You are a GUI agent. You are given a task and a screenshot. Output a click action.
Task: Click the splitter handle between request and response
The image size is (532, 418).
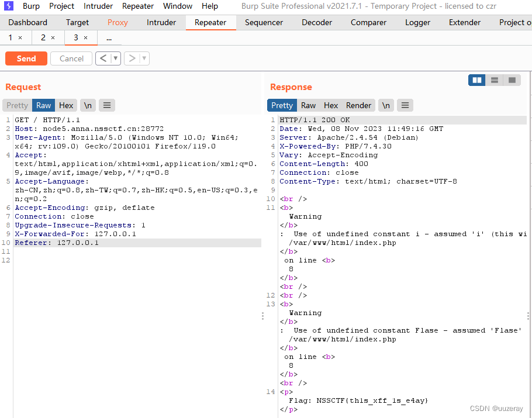click(x=262, y=316)
